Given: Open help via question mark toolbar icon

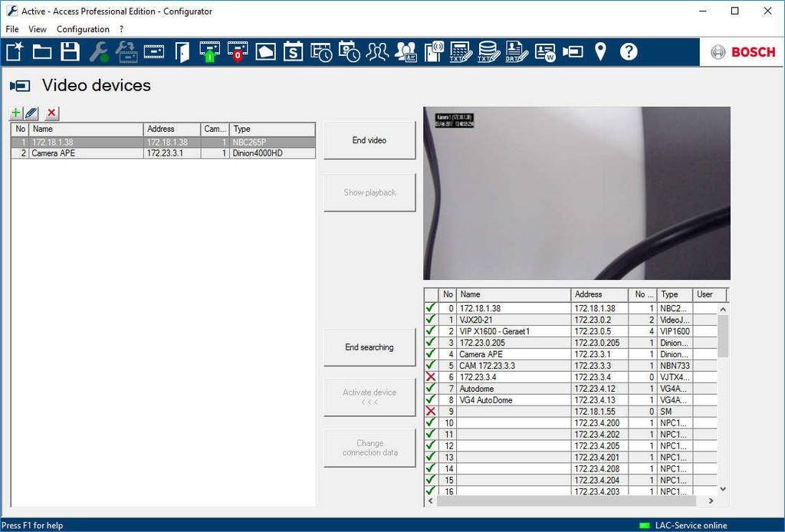Looking at the screenshot, I should coord(629,51).
